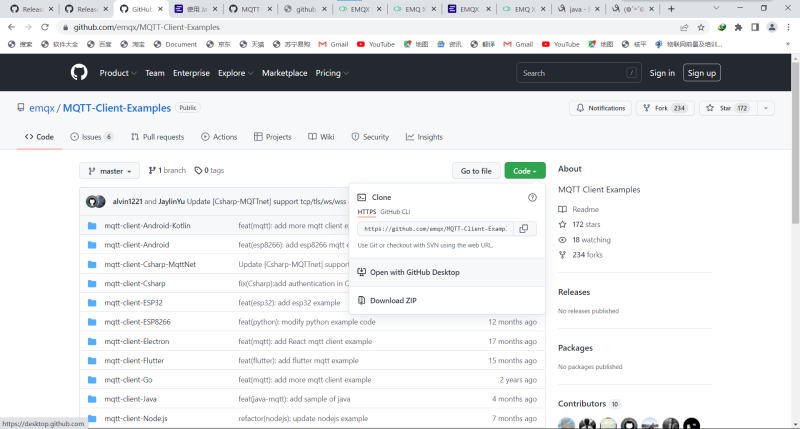Toggle the green Code dropdown button
The width and height of the screenshot is (800, 429).
pyautogui.click(x=524, y=171)
